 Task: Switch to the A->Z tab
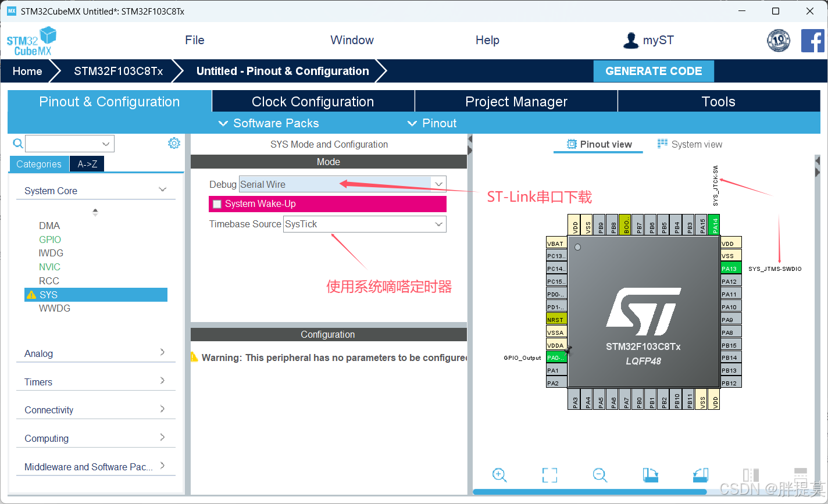[87, 164]
